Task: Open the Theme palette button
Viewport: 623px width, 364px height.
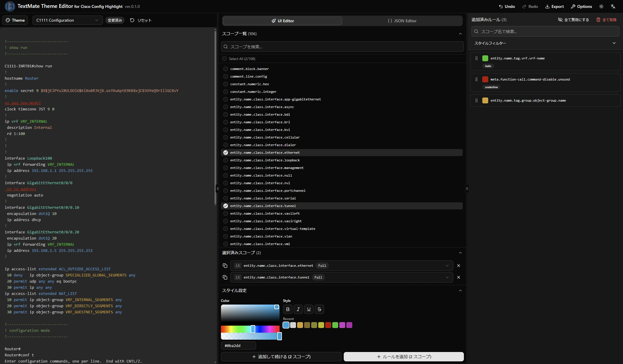Action: tap(15, 20)
